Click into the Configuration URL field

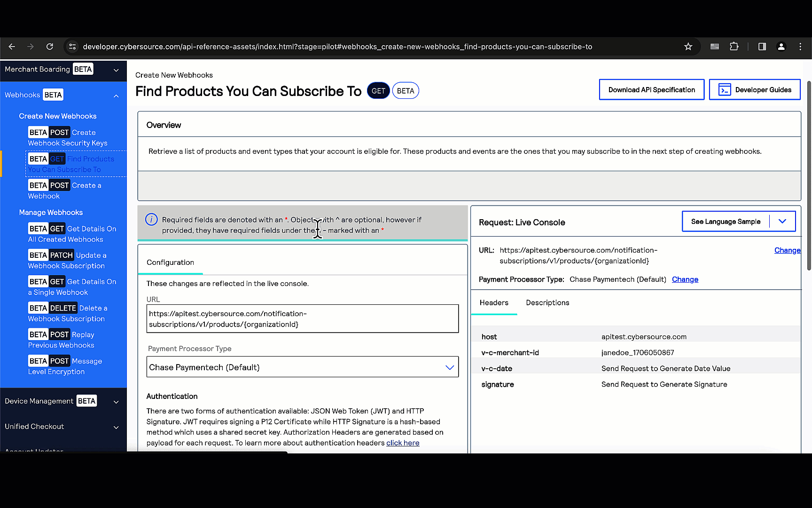click(x=302, y=319)
